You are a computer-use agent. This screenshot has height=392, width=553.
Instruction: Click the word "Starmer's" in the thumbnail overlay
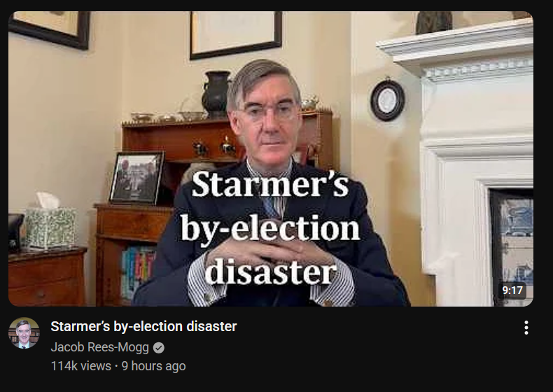click(x=270, y=185)
